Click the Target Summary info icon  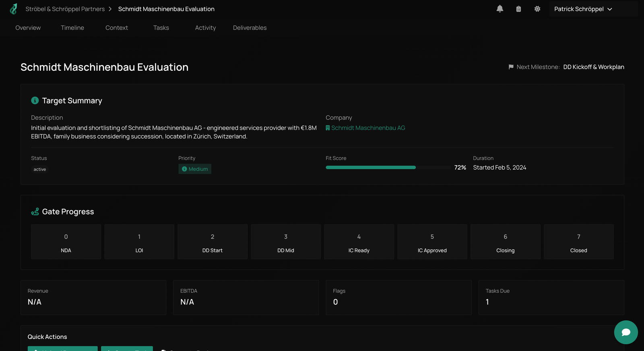[x=35, y=101]
